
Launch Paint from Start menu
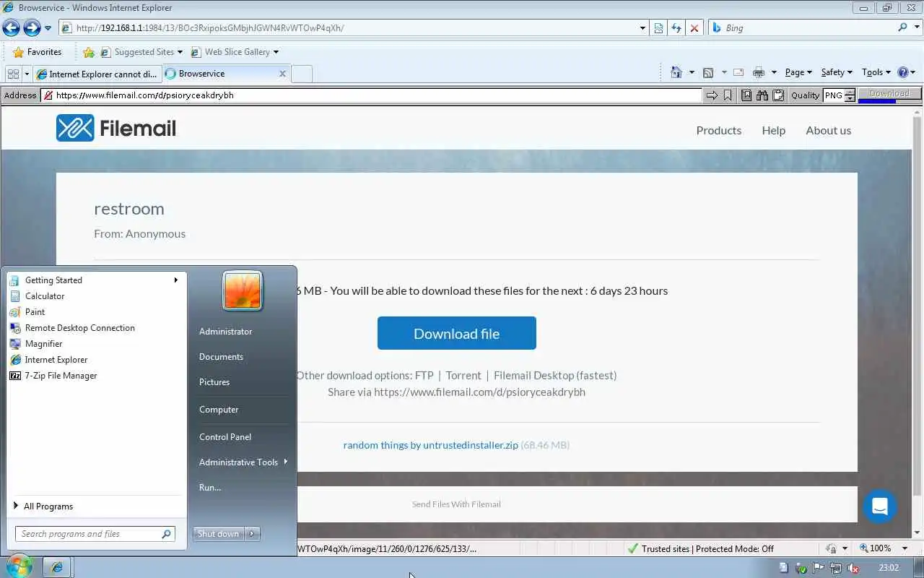coord(96,312)
